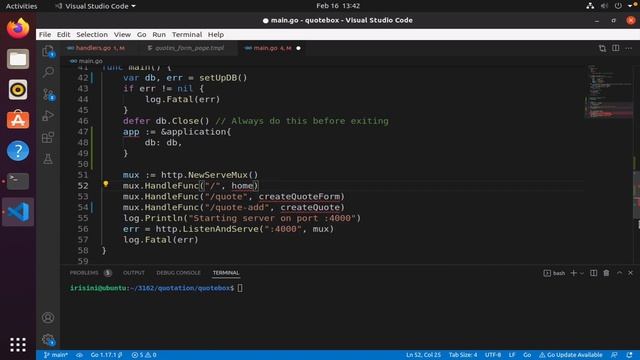This screenshot has height=360, width=640.
Task: Click the lightbulb quick-fix icon on line 52
Action: click(x=106, y=184)
